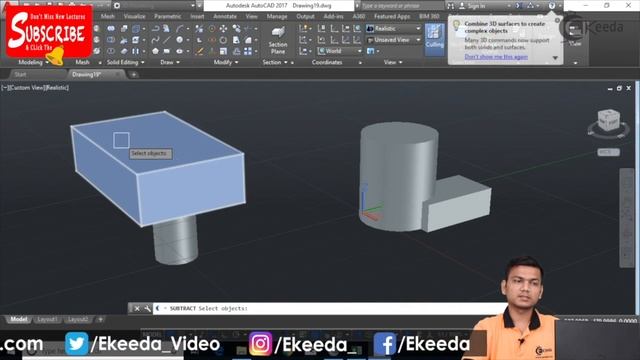Open the Output ribbon tab
The height and width of the screenshot is (360, 640).
coord(305,16)
